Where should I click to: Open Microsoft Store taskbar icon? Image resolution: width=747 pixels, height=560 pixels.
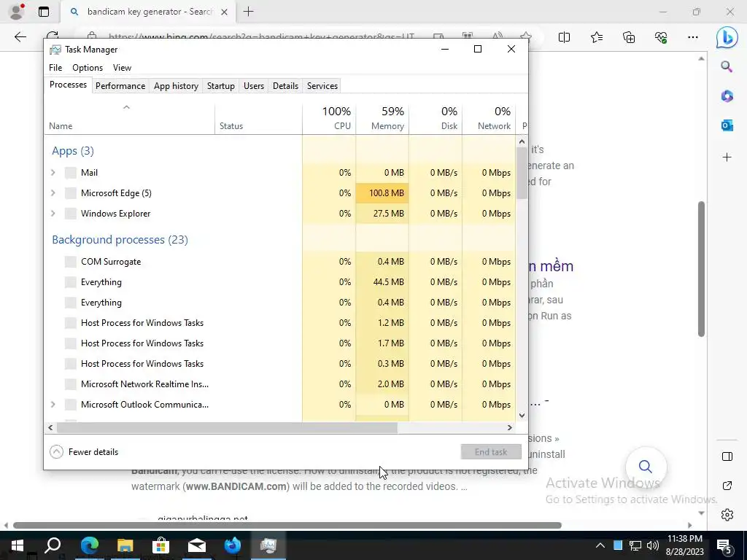[x=160, y=545]
